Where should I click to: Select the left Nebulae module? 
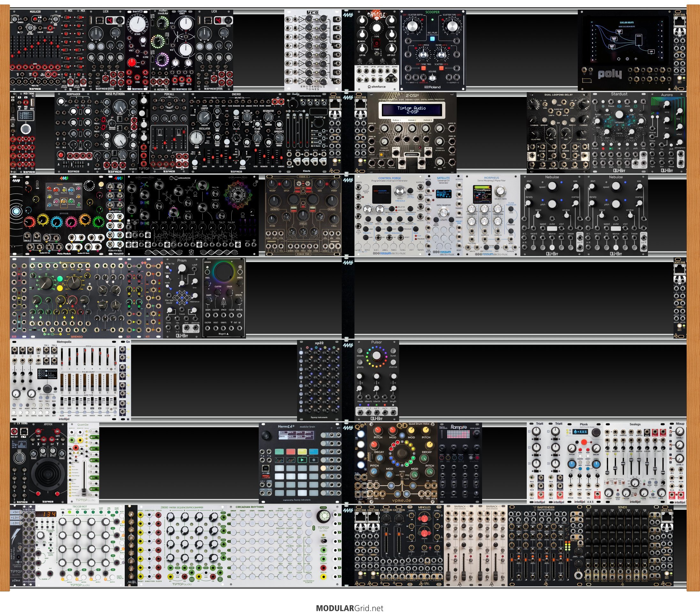(552, 216)
